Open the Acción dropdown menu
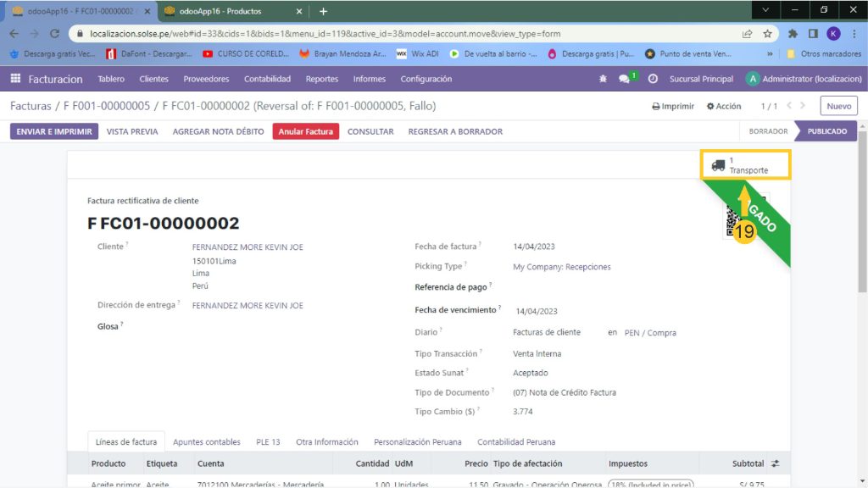 click(723, 107)
